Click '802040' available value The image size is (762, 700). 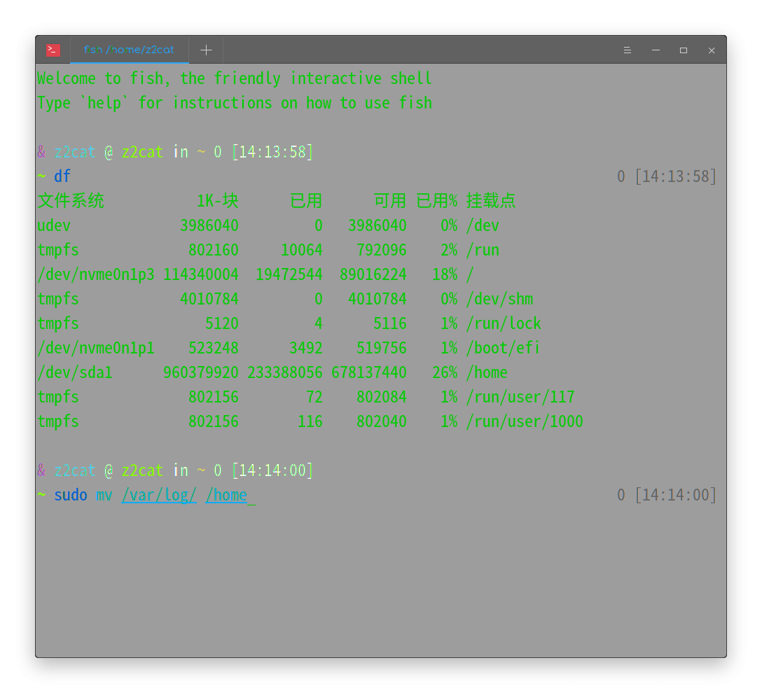point(382,421)
